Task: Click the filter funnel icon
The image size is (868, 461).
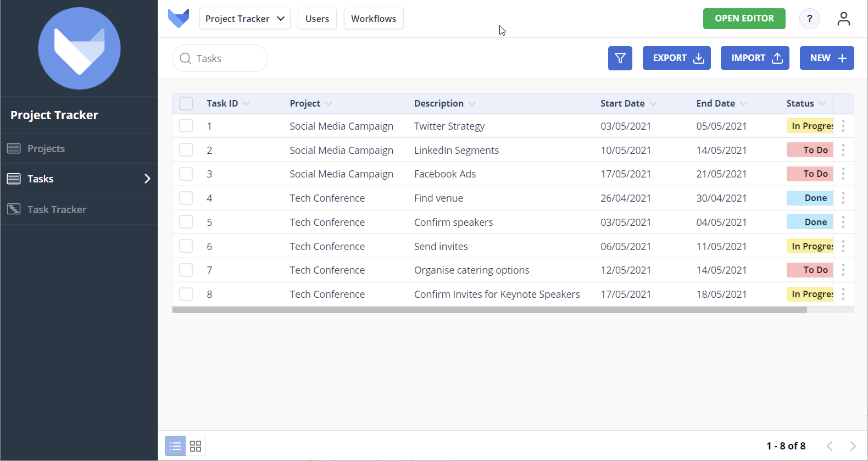Action: pyautogui.click(x=620, y=58)
